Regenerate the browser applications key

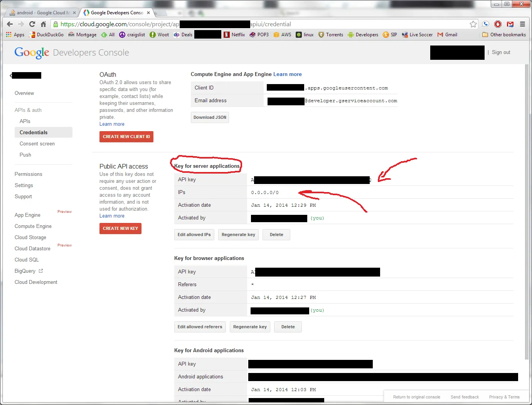250,327
